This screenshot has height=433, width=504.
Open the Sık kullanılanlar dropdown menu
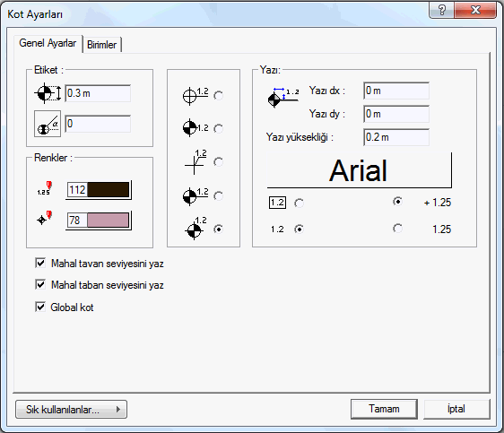coord(72,409)
